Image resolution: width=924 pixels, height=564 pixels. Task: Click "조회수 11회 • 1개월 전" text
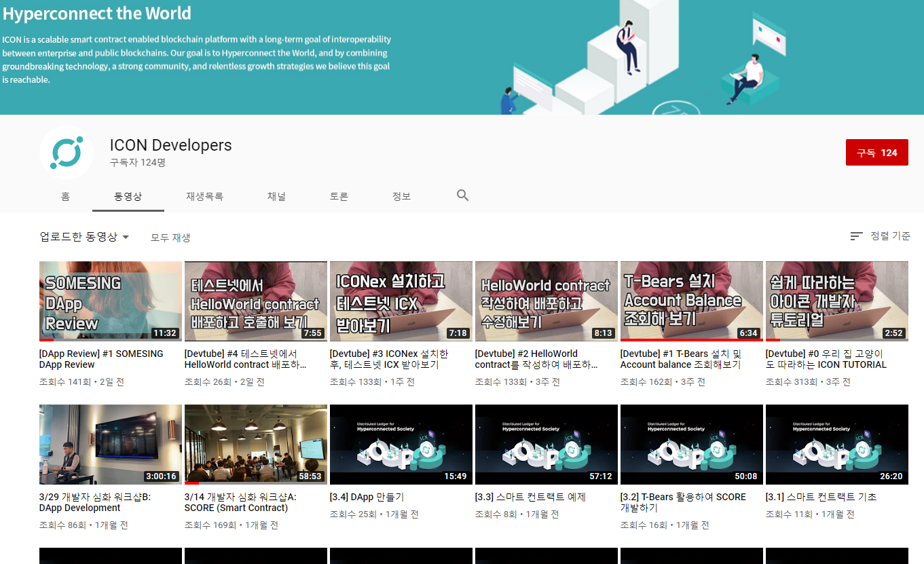810,514
